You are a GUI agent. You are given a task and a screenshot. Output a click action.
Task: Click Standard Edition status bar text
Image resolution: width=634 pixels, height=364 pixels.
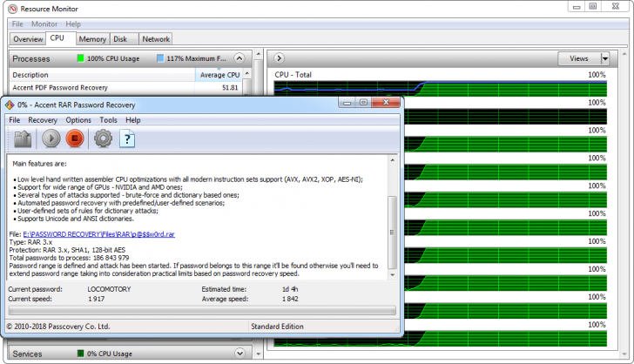click(277, 327)
